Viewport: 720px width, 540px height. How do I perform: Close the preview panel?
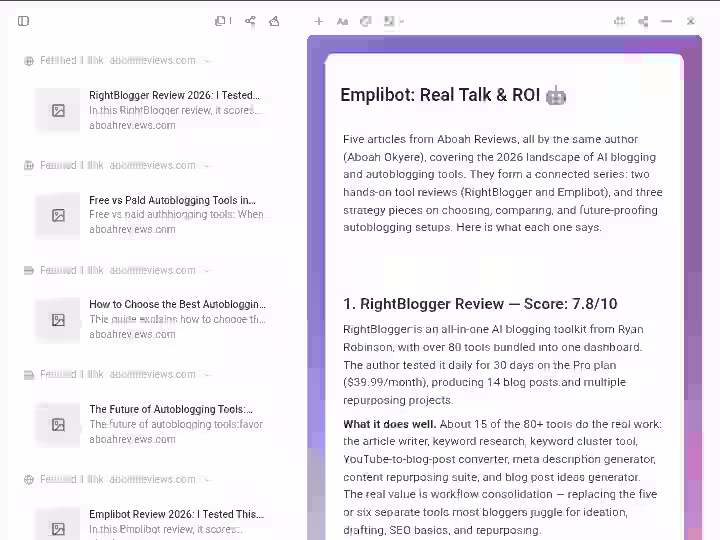(x=691, y=21)
